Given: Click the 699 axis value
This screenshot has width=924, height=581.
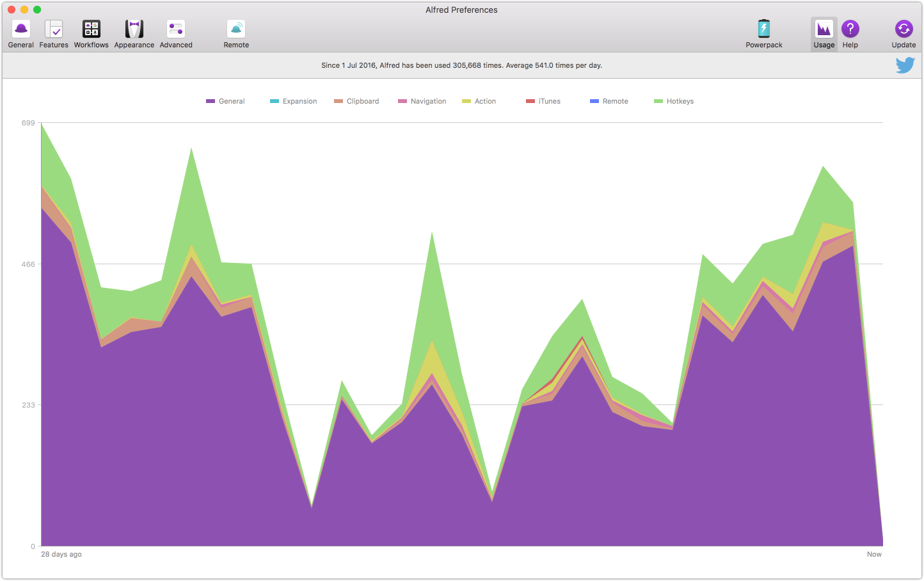Looking at the screenshot, I should coord(28,123).
